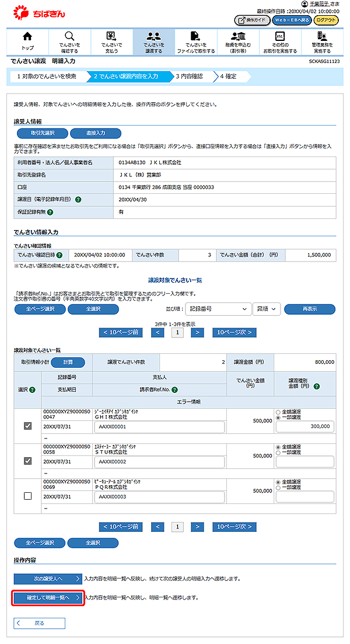This screenshot has height=644, width=350.
Task: Click help icon beside 保証記録有無
Action: [51, 213]
